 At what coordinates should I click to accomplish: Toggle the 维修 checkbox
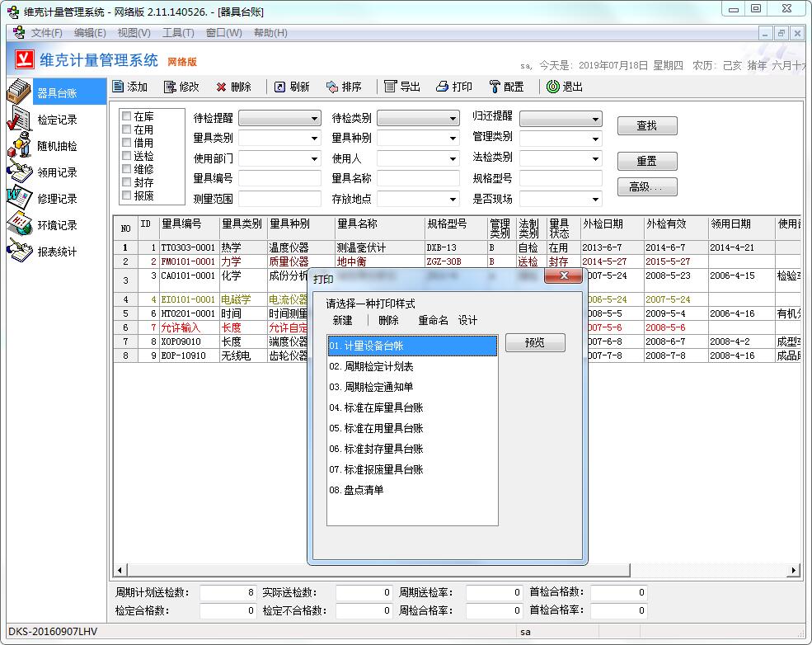(126, 168)
